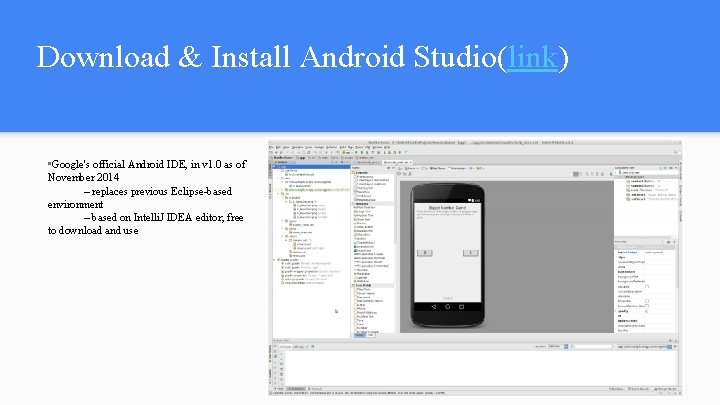The width and height of the screenshot is (720, 405).
Task: Pick the CheckBox widget from palette
Action: pyautogui.click(x=362, y=235)
